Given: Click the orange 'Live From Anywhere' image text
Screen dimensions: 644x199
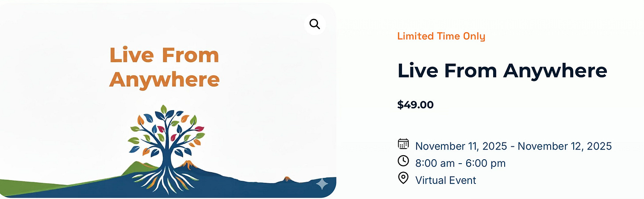Looking at the screenshot, I should [x=164, y=68].
